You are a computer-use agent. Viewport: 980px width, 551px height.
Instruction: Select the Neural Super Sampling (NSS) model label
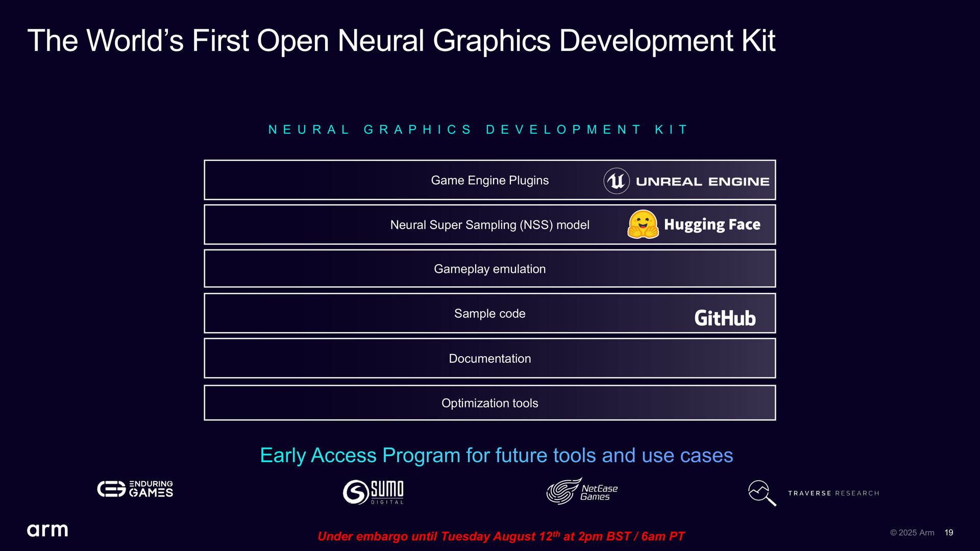[x=489, y=224]
